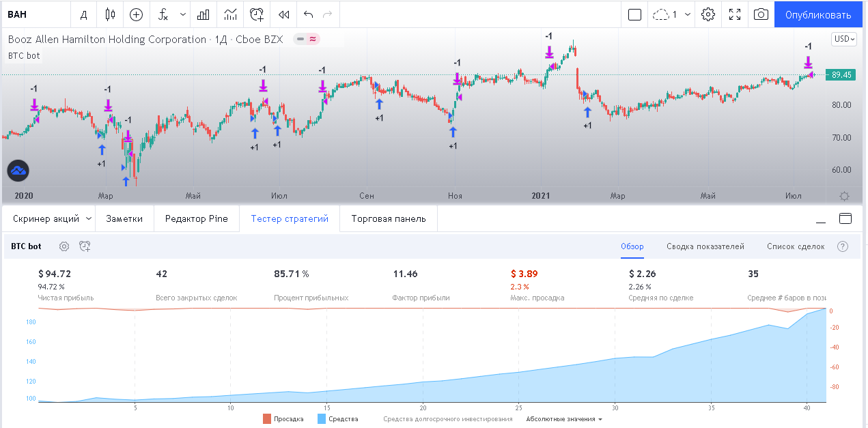Open the candlestick chart style menu

pyautogui.click(x=110, y=14)
